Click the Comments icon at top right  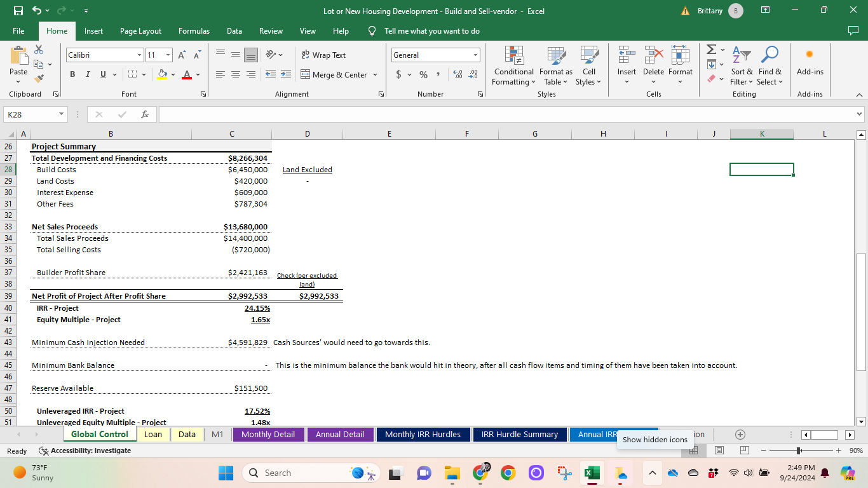click(853, 30)
